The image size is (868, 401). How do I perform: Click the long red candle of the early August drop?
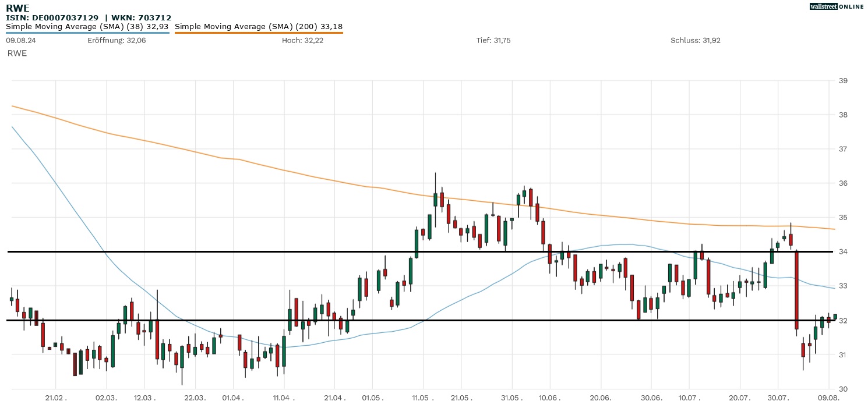pos(796,290)
